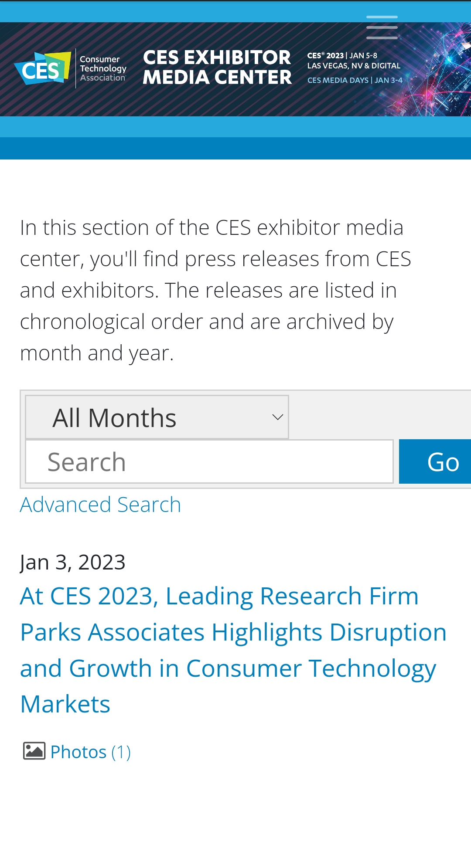
Task: Open the hamburger navigation menu
Action: 382,27
